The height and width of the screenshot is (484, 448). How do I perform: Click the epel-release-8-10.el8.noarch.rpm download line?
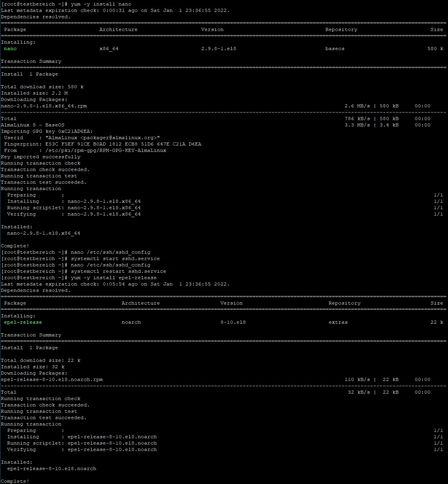click(52, 379)
